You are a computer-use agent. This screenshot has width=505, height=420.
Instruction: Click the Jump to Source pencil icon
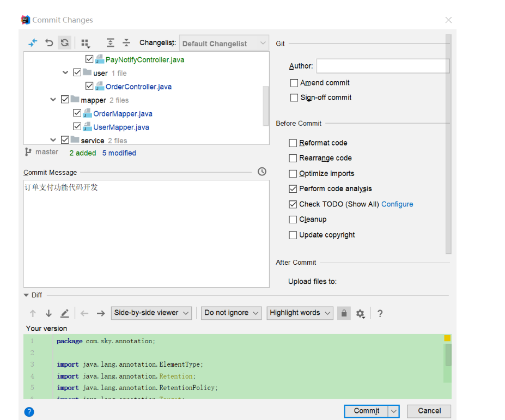click(x=65, y=313)
